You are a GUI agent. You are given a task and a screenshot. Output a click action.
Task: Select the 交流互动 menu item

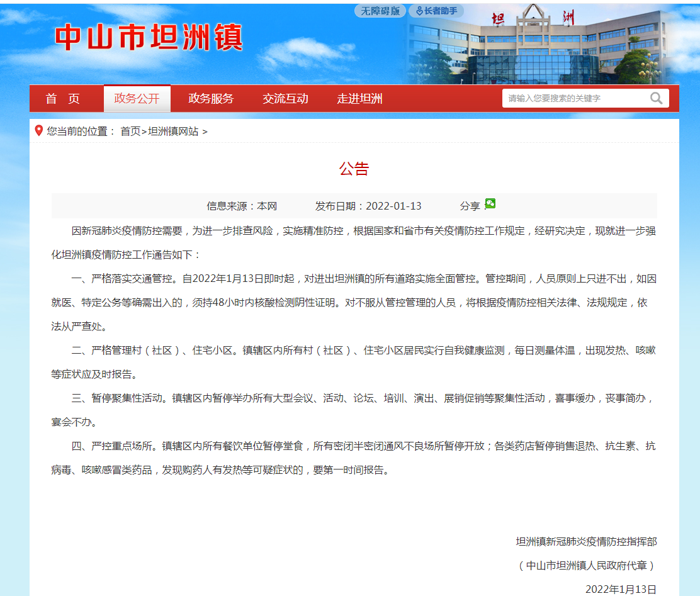point(285,99)
